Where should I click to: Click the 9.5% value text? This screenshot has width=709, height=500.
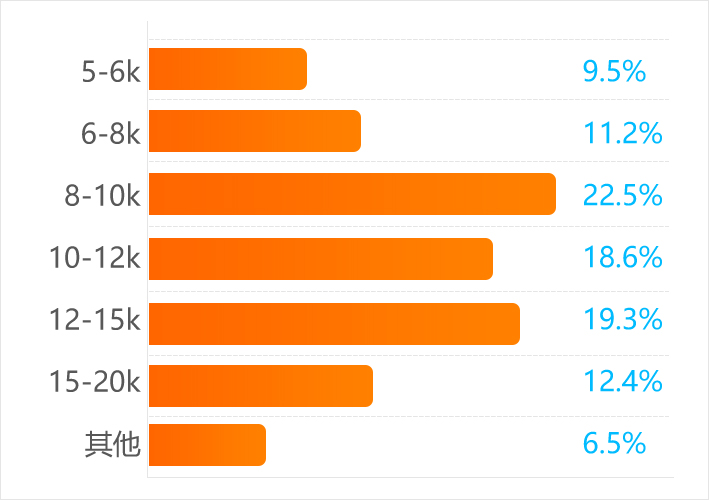coord(613,72)
